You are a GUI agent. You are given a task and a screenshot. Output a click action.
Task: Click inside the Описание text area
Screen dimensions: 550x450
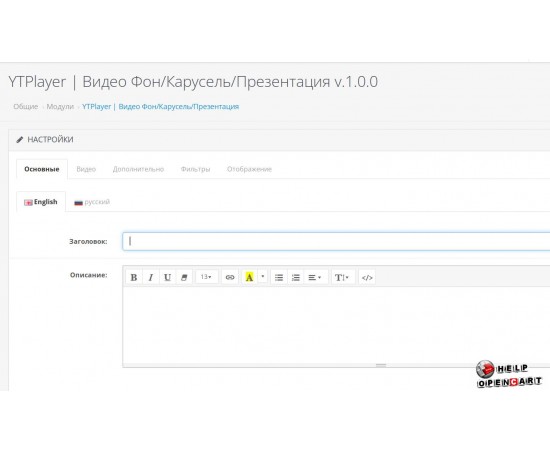tap(336, 325)
